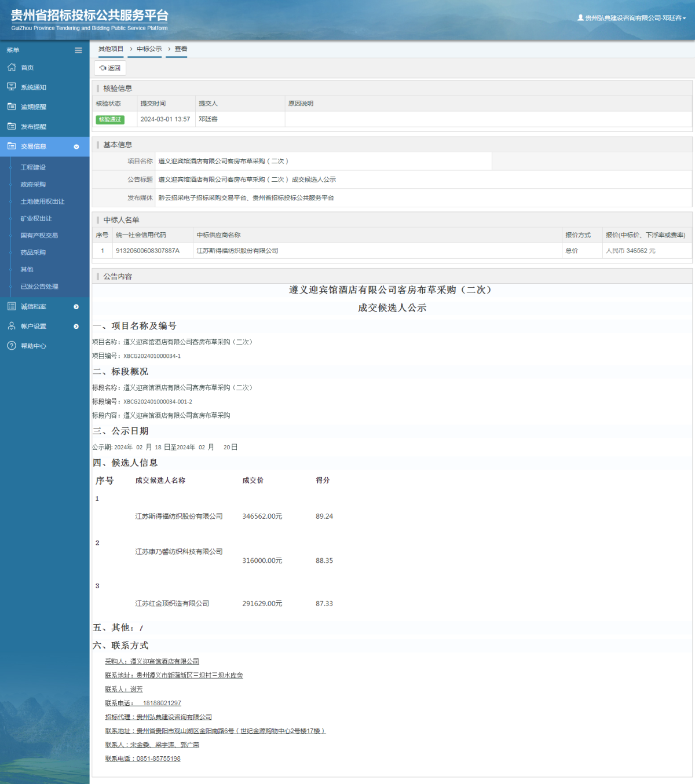Click submitter name 邓廷容 in table
The width and height of the screenshot is (695, 784).
(x=208, y=119)
